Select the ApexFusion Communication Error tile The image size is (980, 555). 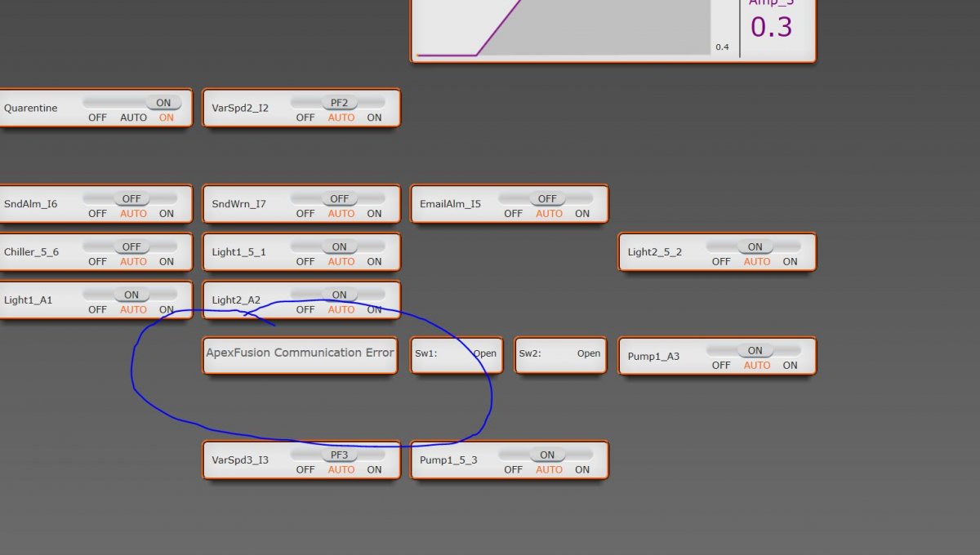[x=300, y=355]
